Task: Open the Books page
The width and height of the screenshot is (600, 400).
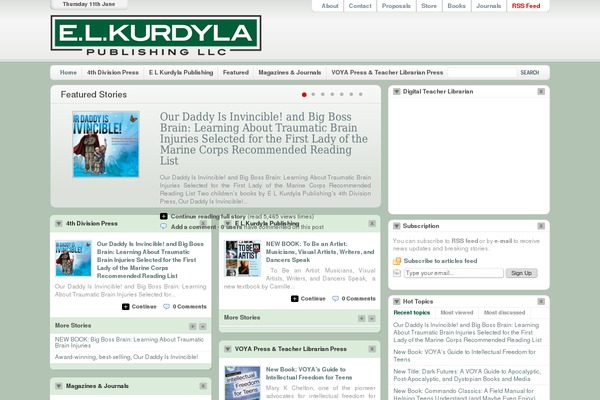Action: [x=457, y=6]
